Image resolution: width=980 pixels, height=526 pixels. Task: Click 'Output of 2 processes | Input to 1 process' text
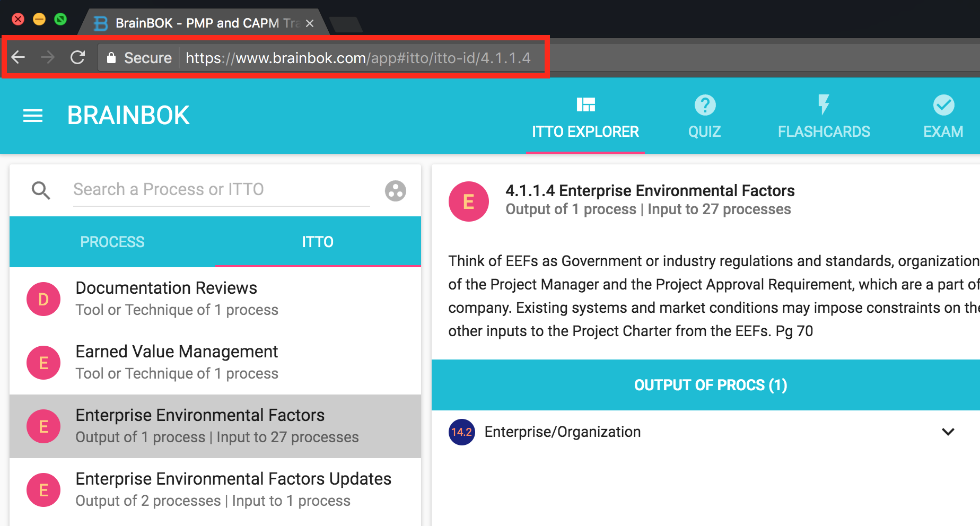(213, 501)
